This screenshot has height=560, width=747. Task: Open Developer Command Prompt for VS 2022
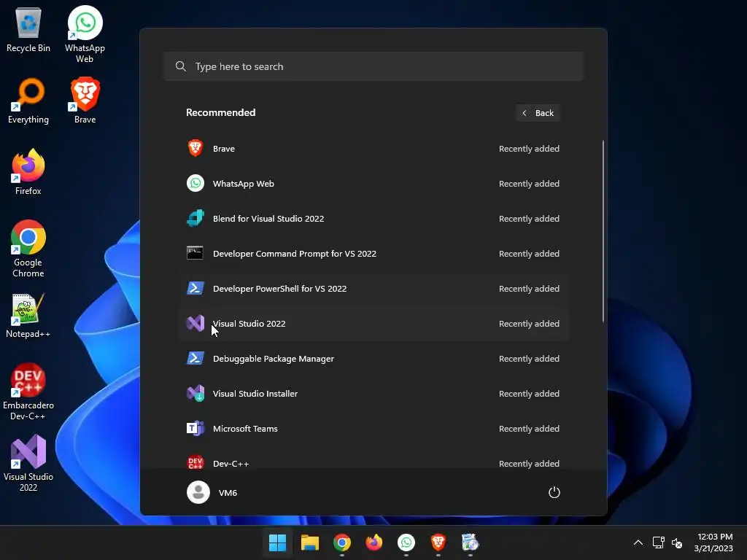click(373, 253)
